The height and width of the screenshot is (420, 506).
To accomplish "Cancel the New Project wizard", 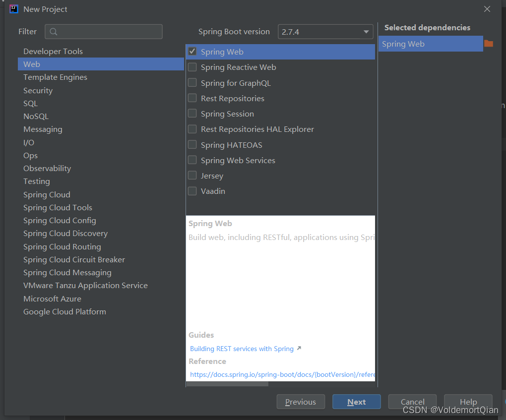I will [x=412, y=402].
